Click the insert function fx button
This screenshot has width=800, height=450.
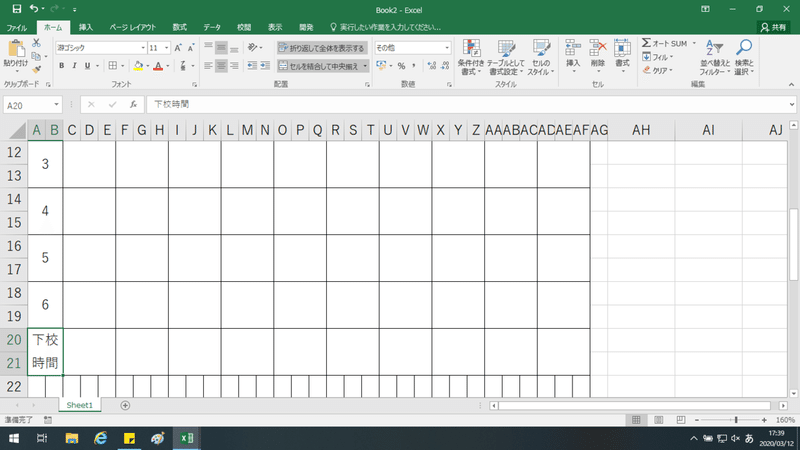pyautogui.click(x=133, y=105)
